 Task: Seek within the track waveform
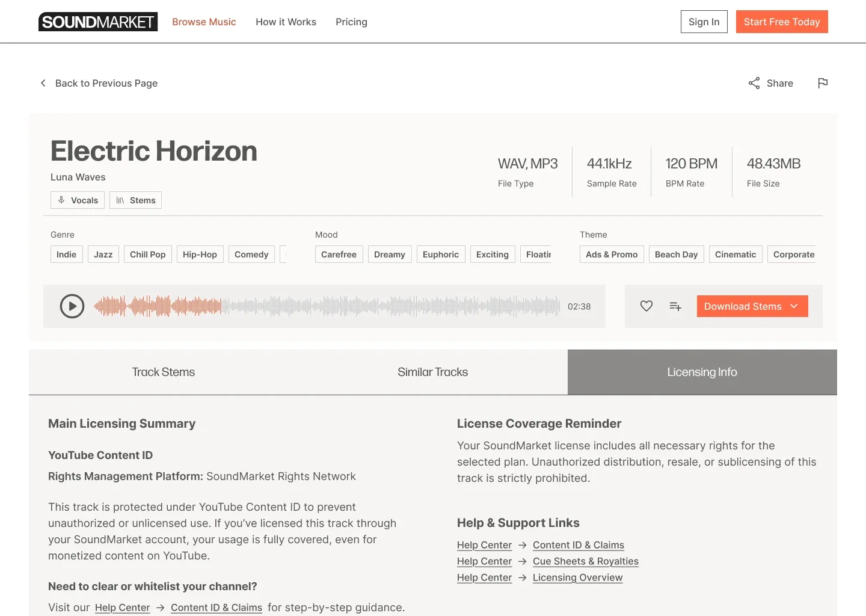(x=327, y=306)
